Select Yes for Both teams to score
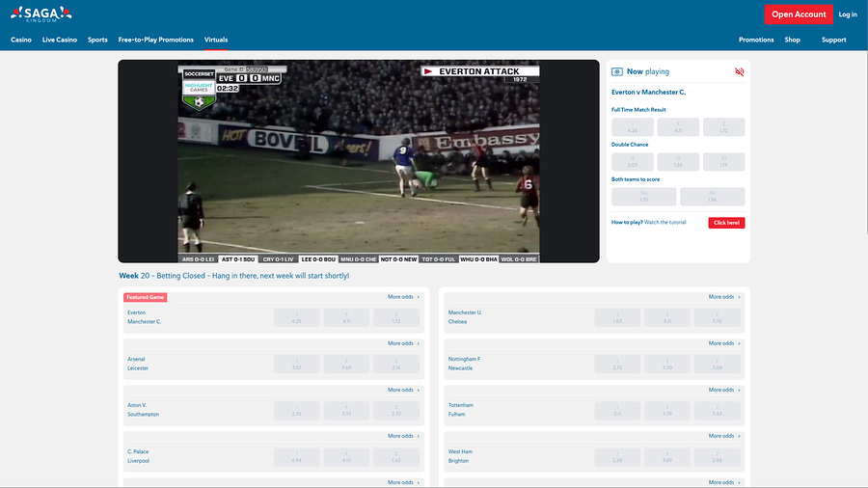This screenshot has width=868, height=488. 643,197
